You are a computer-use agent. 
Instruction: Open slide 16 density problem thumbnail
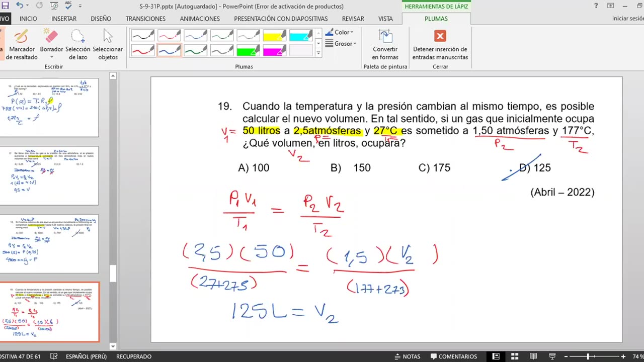(49, 107)
